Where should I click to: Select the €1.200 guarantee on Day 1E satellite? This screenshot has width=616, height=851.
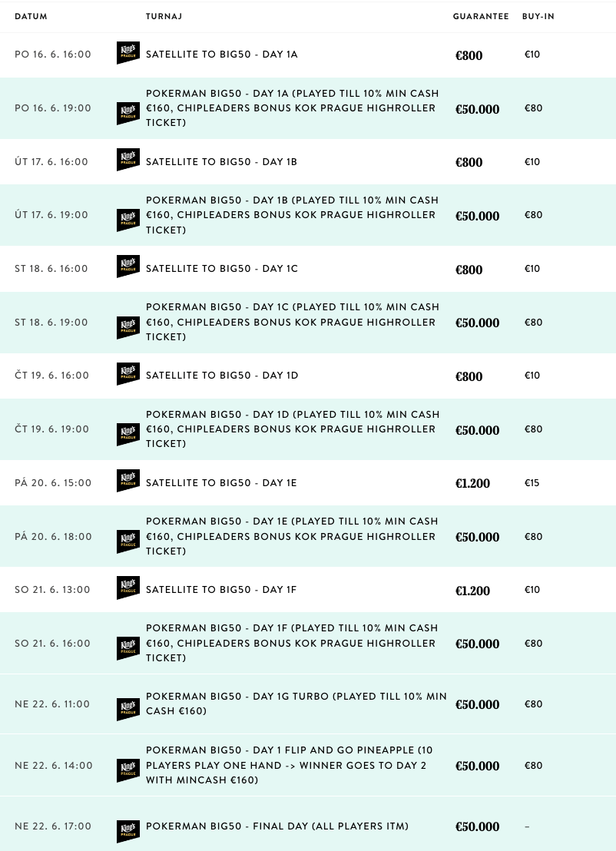[472, 483]
